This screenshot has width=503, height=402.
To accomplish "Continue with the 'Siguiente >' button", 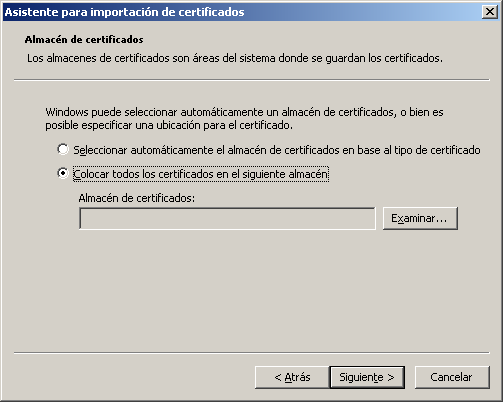I will 367,377.
